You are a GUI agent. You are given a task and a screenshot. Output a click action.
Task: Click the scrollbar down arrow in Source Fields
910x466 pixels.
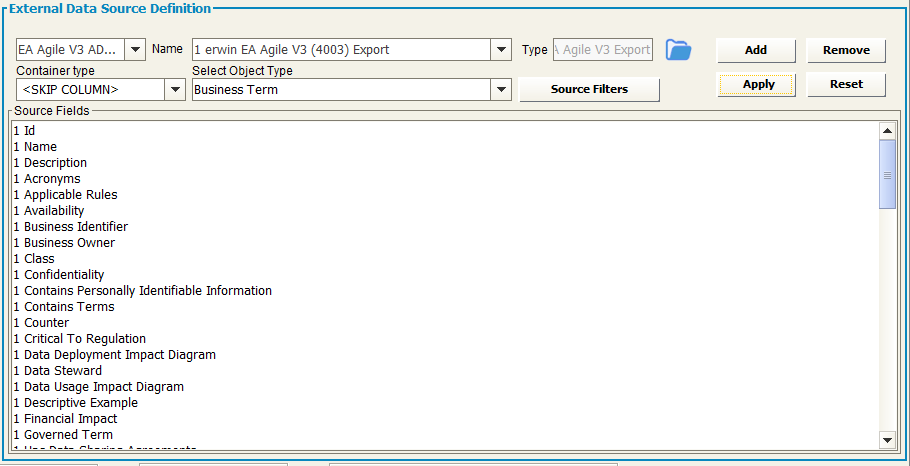coord(887,440)
